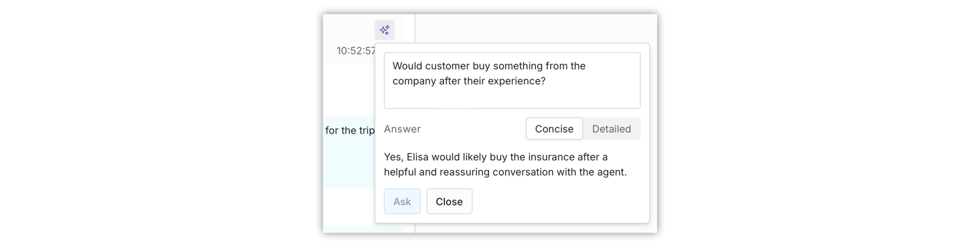Click the Answer label
The height and width of the screenshot is (247, 980).
(x=402, y=129)
